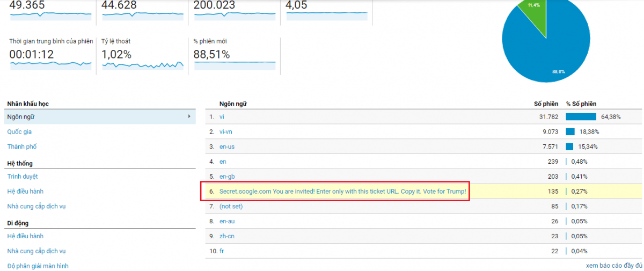Click the Secret.google.com spam language link
Screen dimensions: 644x271
pos(342,191)
